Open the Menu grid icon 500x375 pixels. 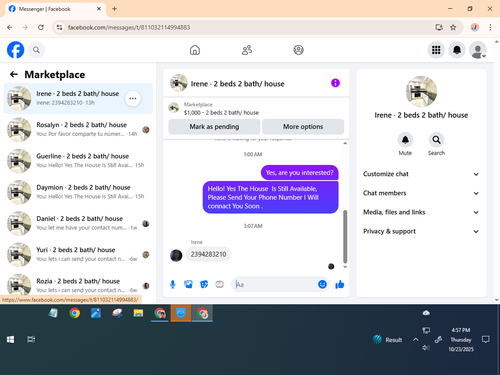[436, 50]
